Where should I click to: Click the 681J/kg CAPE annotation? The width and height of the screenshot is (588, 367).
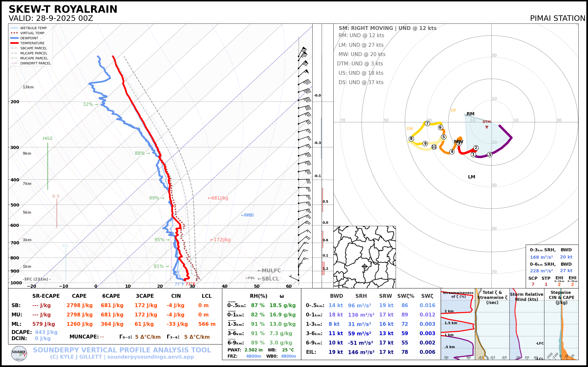click(218, 198)
